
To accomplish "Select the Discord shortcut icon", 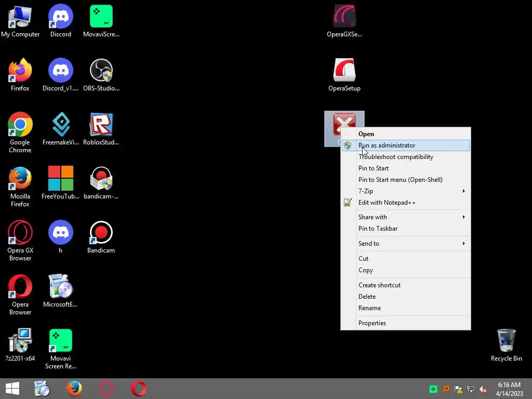I will pos(60,21).
